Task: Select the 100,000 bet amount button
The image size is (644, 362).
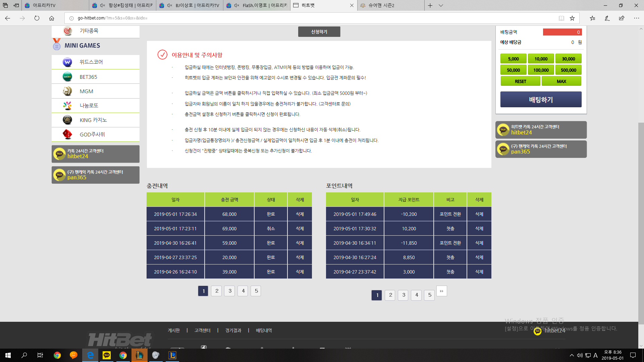Action: [x=541, y=70]
